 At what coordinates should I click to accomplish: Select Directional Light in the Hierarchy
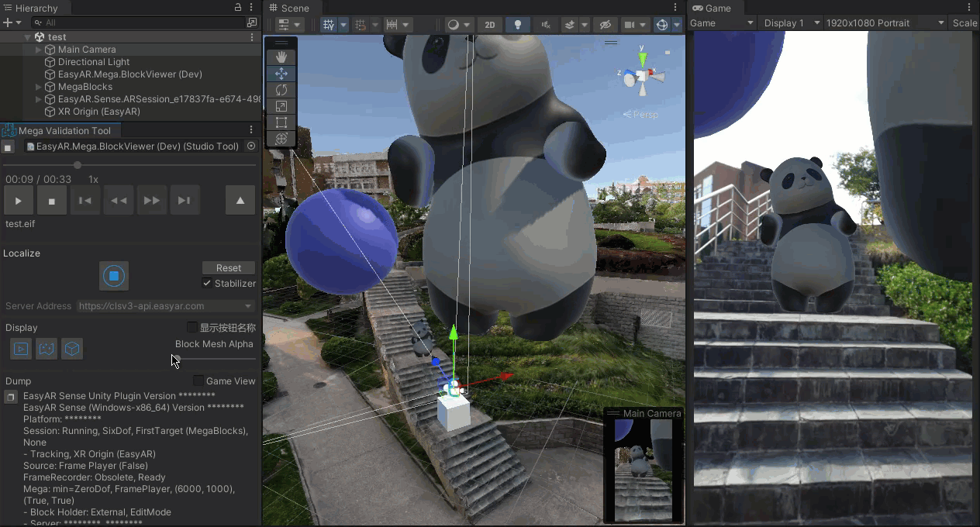click(x=93, y=62)
